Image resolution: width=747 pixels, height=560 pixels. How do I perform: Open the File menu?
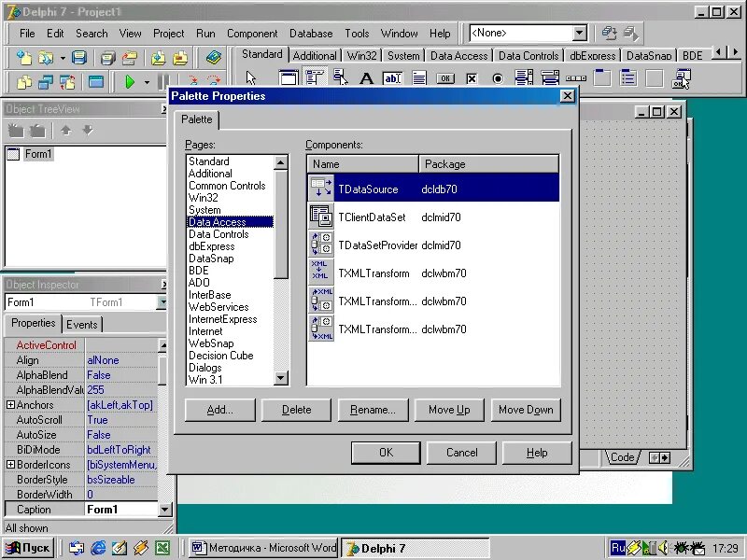coord(27,34)
